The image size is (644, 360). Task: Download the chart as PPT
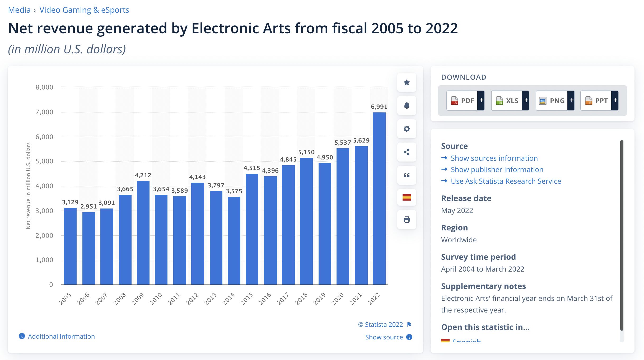tap(596, 100)
